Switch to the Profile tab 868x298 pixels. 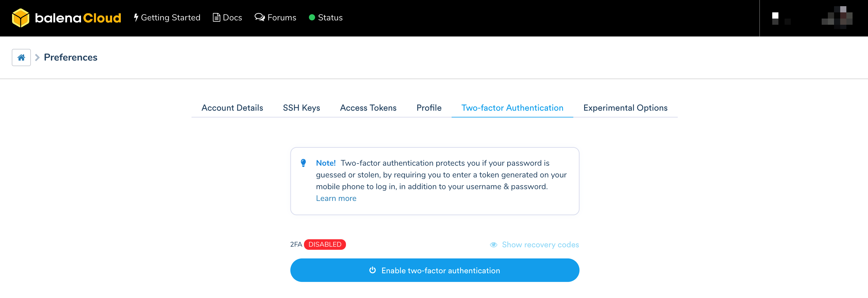click(x=429, y=108)
